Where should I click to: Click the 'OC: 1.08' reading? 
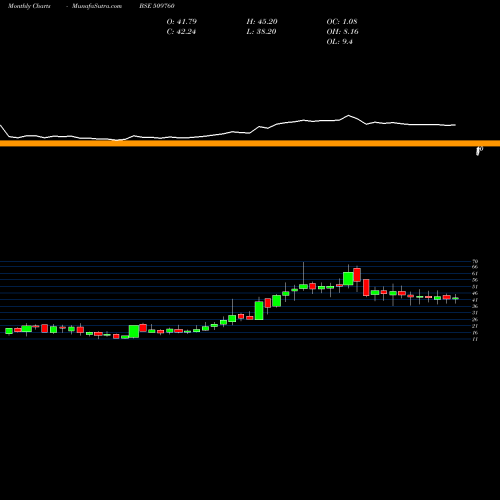coord(342,22)
